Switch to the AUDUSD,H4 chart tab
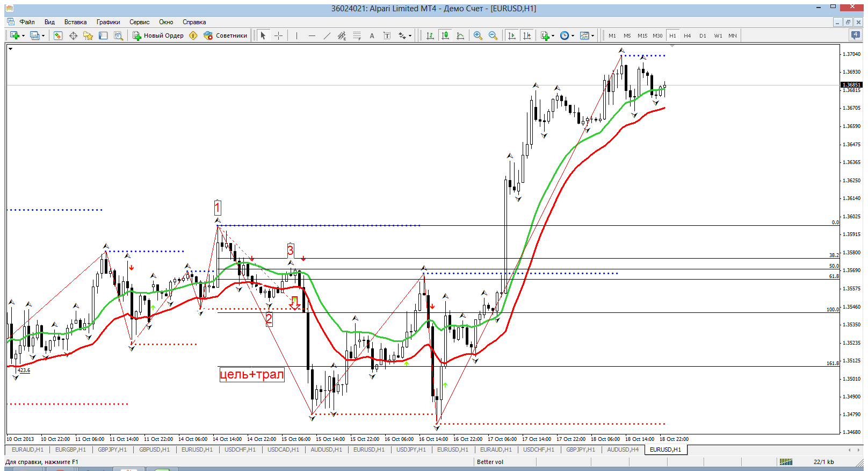Viewport: 868px width, 471px height. point(623,449)
